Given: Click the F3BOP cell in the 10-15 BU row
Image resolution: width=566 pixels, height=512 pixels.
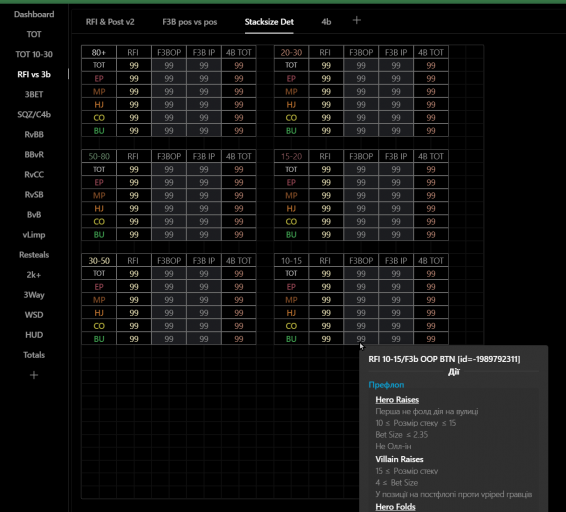Looking at the screenshot, I should pos(361,339).
